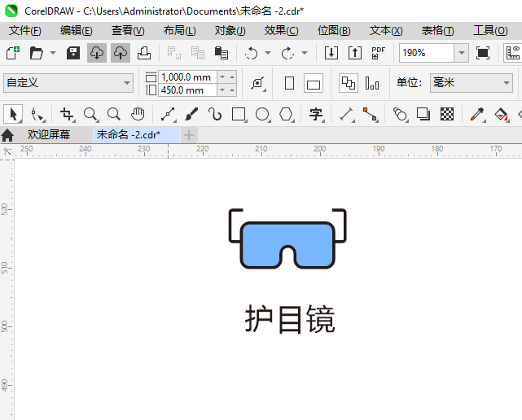Click the Open folder icon
Screen dimensions: 522x420
(37, 53)
